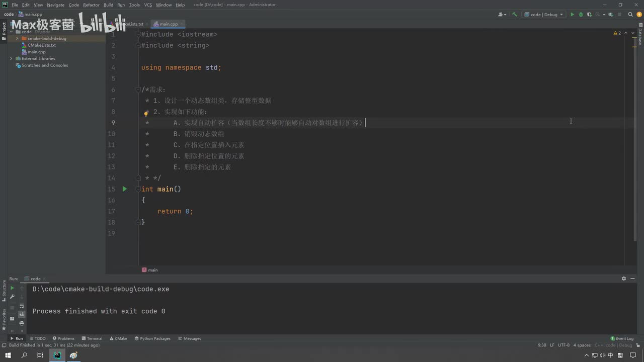The width and height of the screenshot is (644, 362).
Task: Open the File menu
Action: [x=15, y=5]
